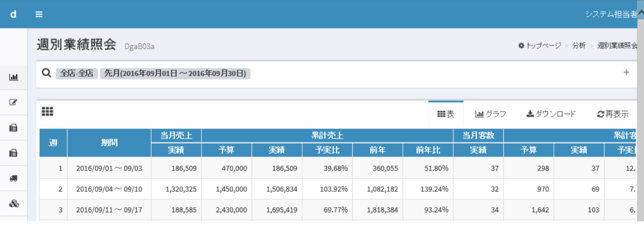644x225 pixels.
Task: Click the 期間 column header
Action: point(109,143)
